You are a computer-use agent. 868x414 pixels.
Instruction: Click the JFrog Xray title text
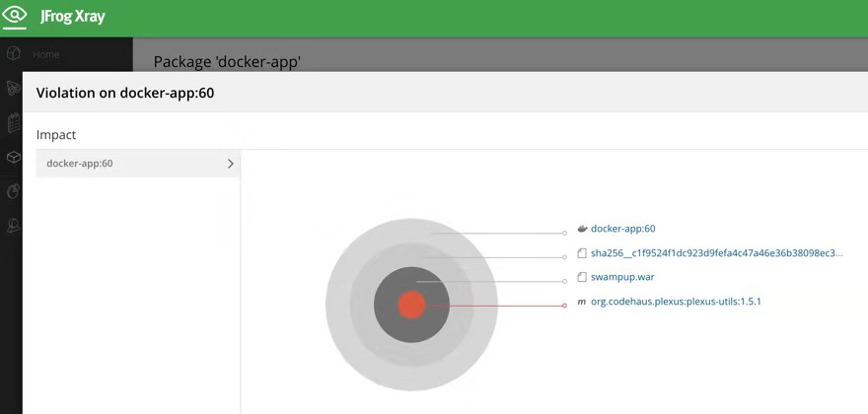click(x=73, y=16)
